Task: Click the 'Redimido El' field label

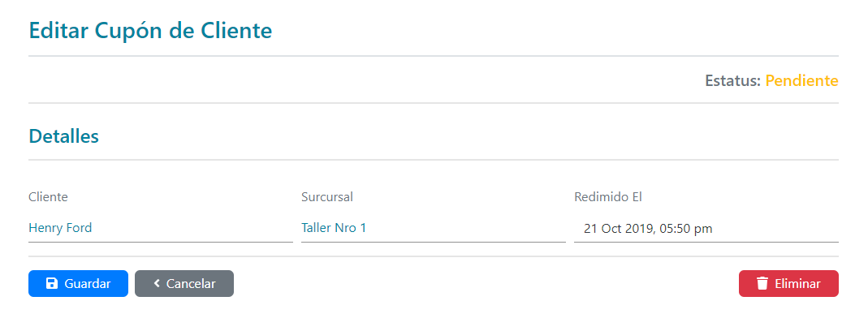Action: click(608, 196)
